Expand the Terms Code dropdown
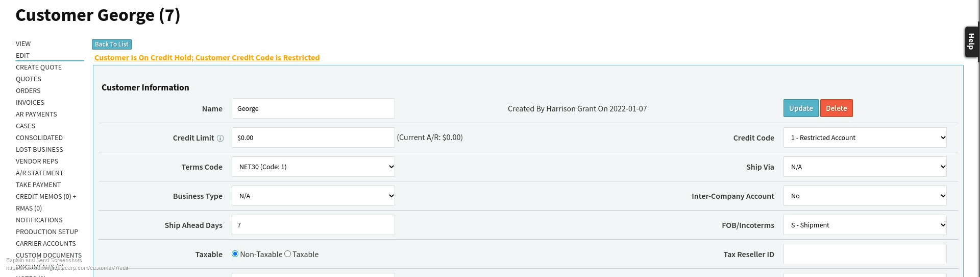The image size is (980, 277). (313, 167)
